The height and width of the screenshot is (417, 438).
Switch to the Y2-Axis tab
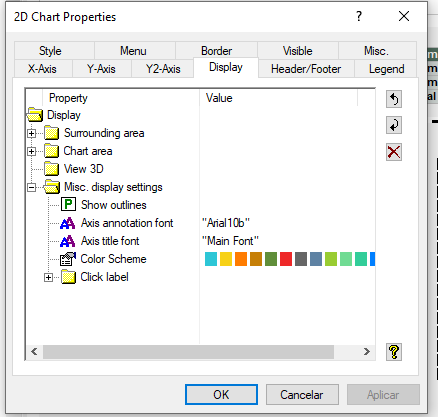pos(163,69)
